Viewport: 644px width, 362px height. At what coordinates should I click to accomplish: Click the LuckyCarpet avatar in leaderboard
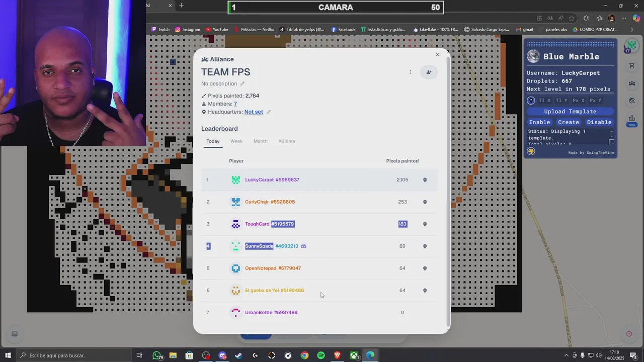point(235,179)
